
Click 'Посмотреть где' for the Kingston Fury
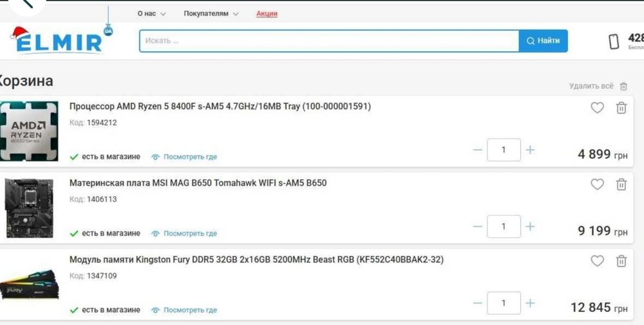[184, 310]
